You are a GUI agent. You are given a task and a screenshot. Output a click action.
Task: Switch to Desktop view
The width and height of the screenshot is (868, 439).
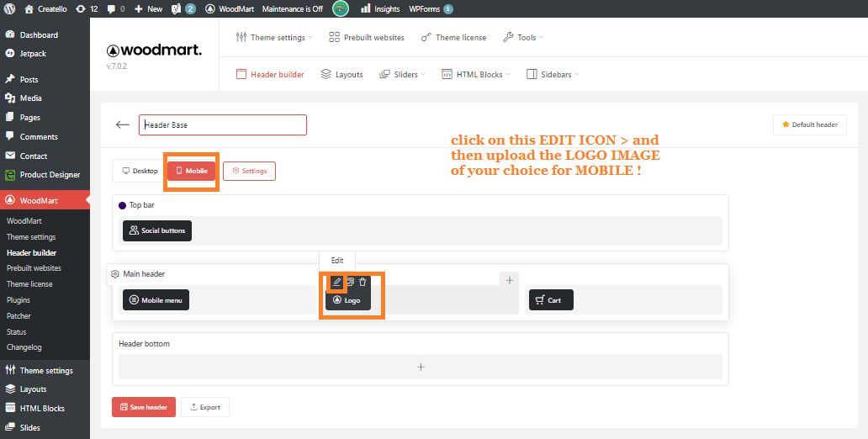(x=140, y=171)
